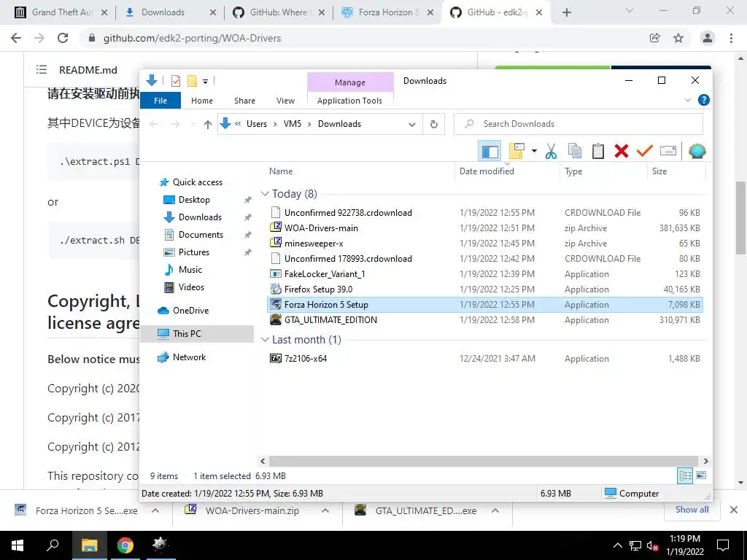The image size is (747, 560).
Task: Open the Chrome profile avatar icon
Action: tap(708, 38)
